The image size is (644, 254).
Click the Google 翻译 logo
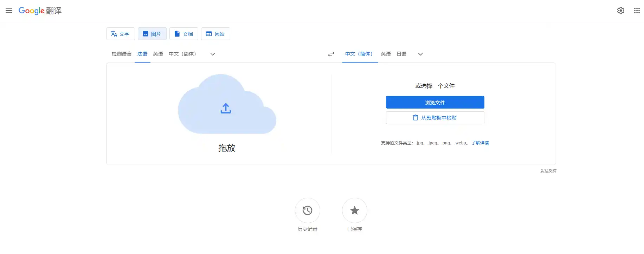point(40,11)
